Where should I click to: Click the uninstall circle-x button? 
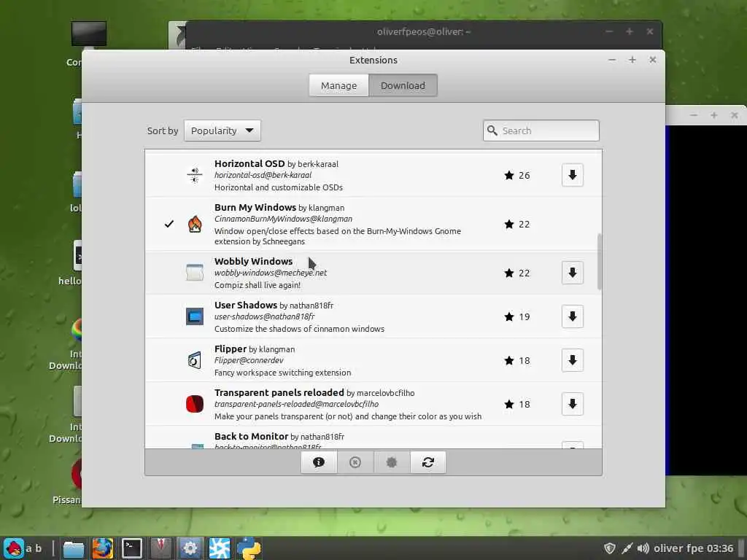click(355, 462)
